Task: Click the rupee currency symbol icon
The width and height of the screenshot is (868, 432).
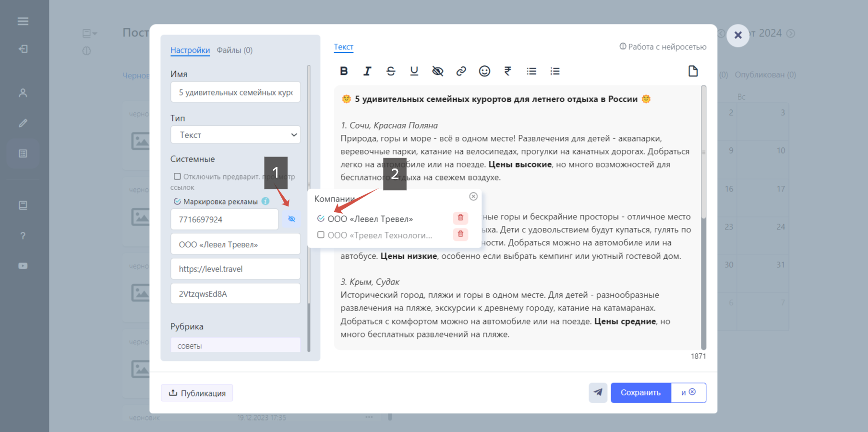Action: (x=508, y=71)
